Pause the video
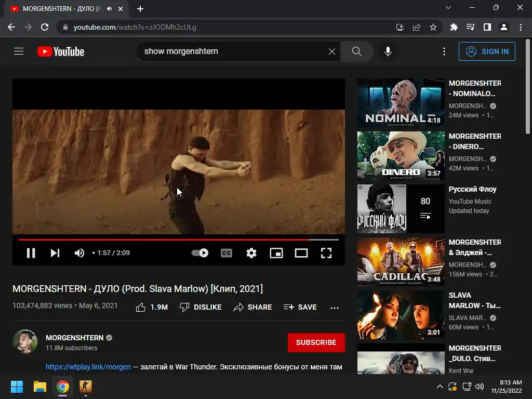532x399 pixels. coord(31,253)
